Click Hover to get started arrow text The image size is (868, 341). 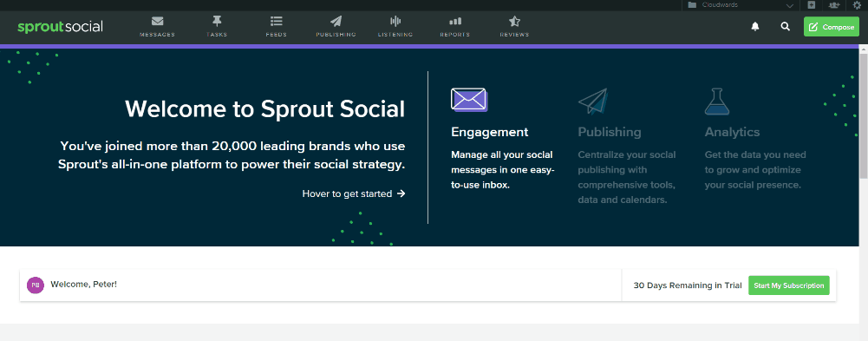354,193
